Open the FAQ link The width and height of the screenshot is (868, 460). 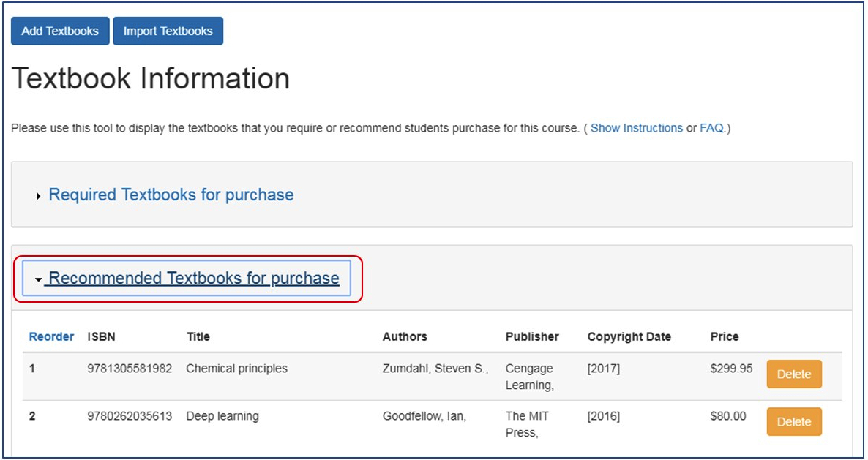coord(711,128)
